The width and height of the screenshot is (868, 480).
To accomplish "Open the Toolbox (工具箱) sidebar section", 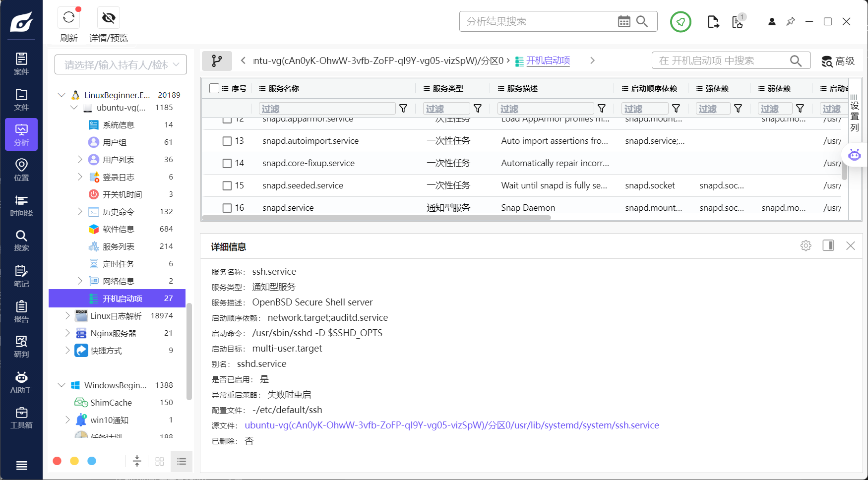I will tap(21, 417).
